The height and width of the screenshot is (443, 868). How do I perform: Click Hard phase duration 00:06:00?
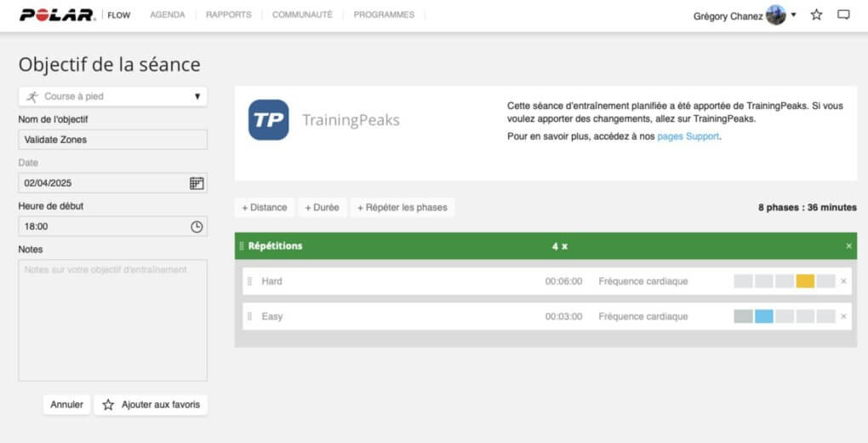563,281
